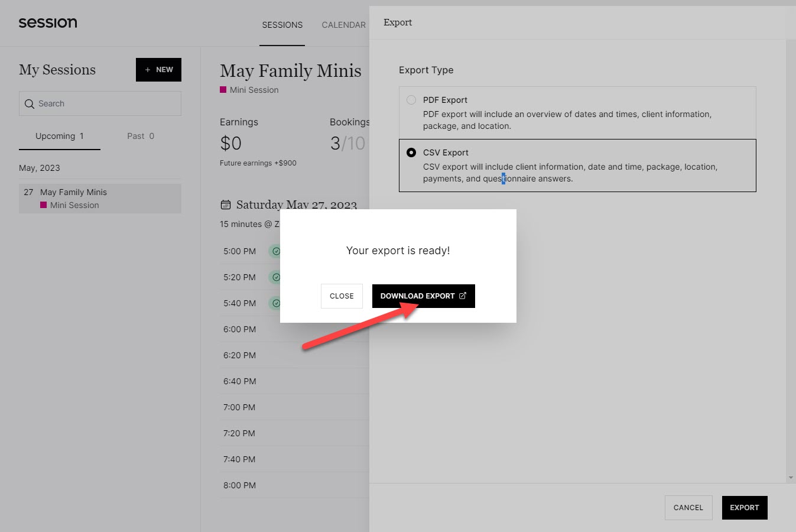Viewport: 796px width, 532px height.
Task: Click the booked checkmark icon at 5:20 PM
Action: pyautogui.click(x=276, y=277)
